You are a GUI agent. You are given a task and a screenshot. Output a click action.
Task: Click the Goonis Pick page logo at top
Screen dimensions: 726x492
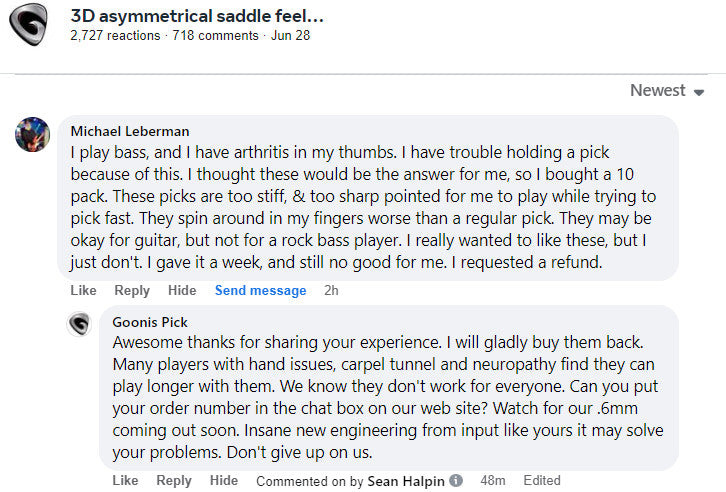click(28, 26)
